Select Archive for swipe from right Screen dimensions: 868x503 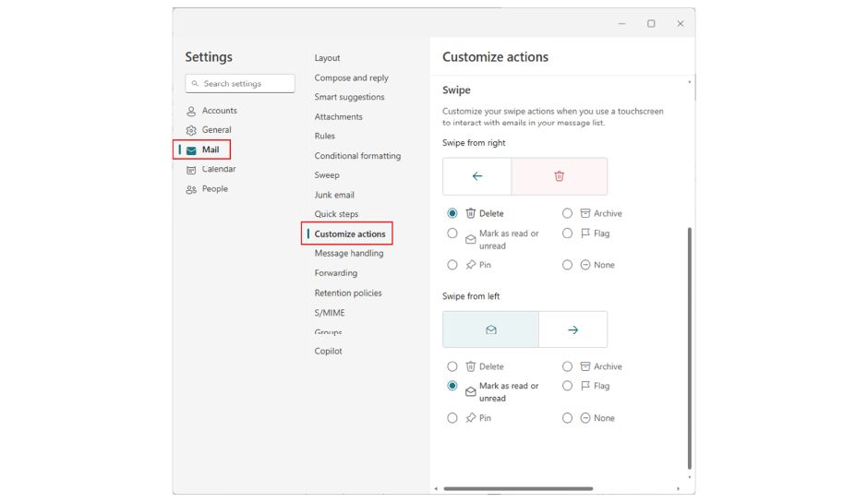pos(568,213)
